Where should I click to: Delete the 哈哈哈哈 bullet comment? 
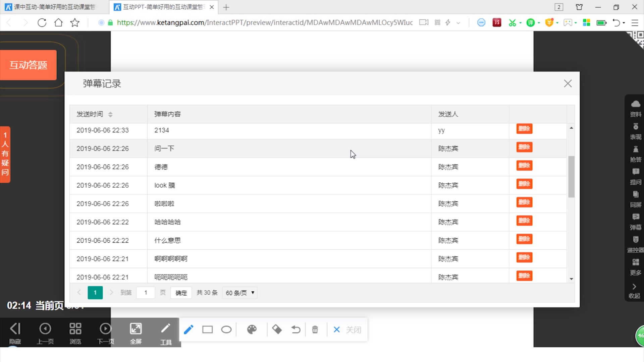click(524, 221)
